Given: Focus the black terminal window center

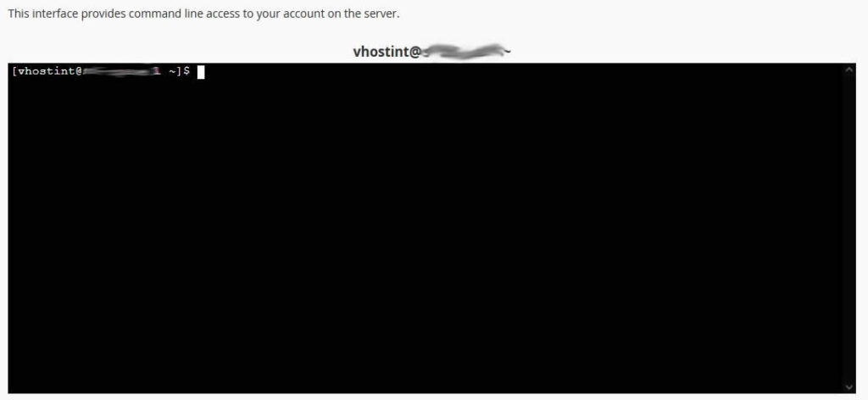Looking at the screenshot, I should click(x=426, y=228).
